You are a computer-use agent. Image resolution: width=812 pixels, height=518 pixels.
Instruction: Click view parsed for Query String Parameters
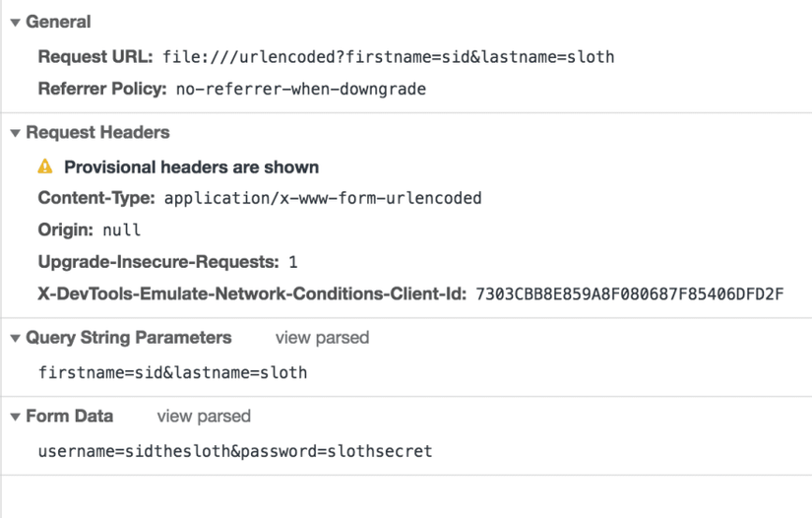point(322,338)
